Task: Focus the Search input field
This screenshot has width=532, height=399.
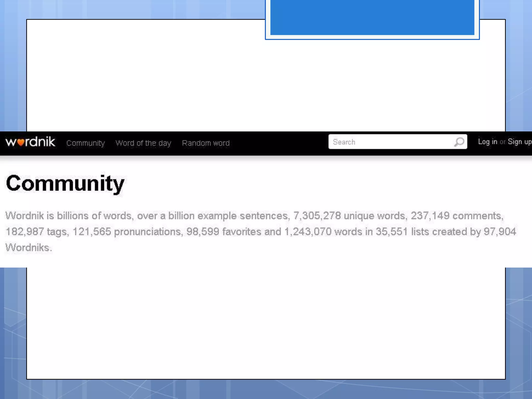Action: [390, 142]
